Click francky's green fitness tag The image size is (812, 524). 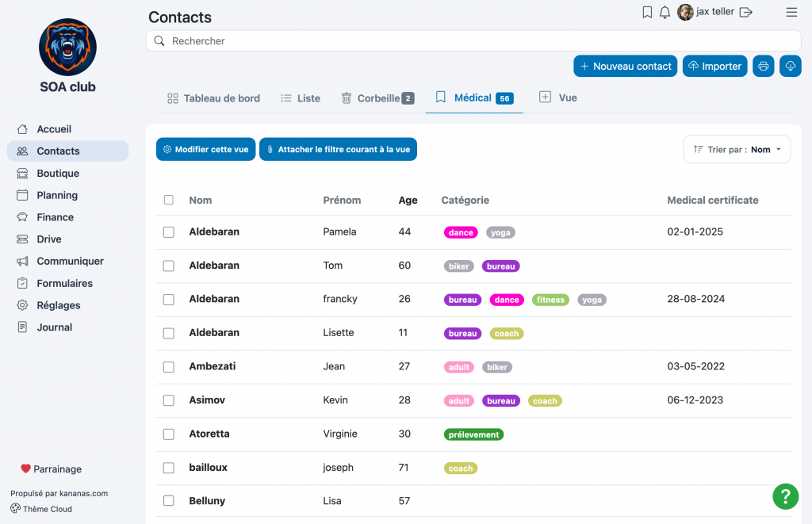tap(550, 300)
